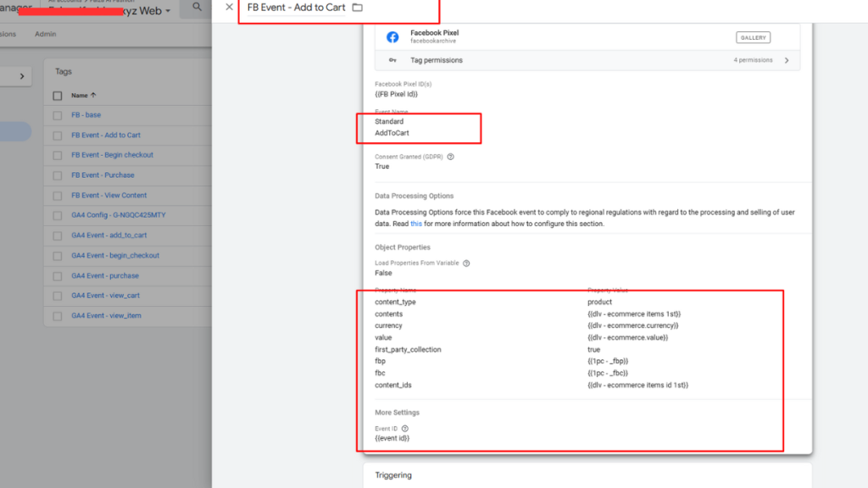The width and height of the screenshot is (868, 488).
Task: Open the FB Event - Begin checkout tag
Action: [x=113, y=155]
